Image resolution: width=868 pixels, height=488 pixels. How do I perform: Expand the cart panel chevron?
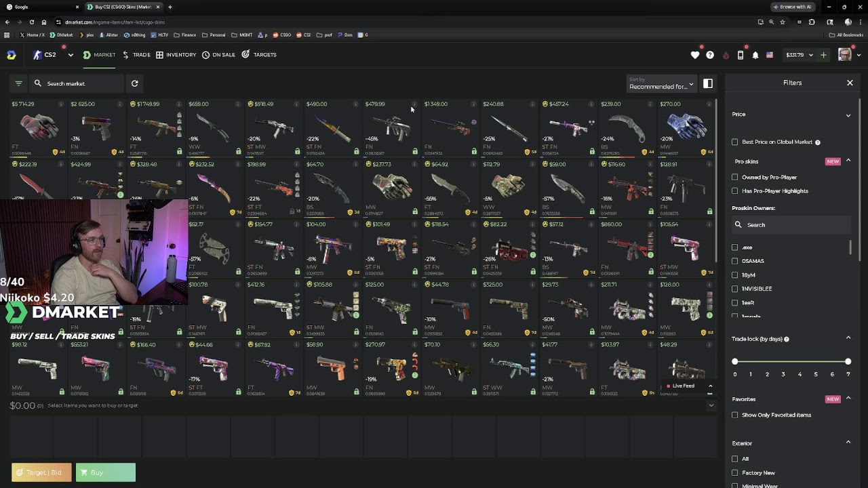point(711,405)
